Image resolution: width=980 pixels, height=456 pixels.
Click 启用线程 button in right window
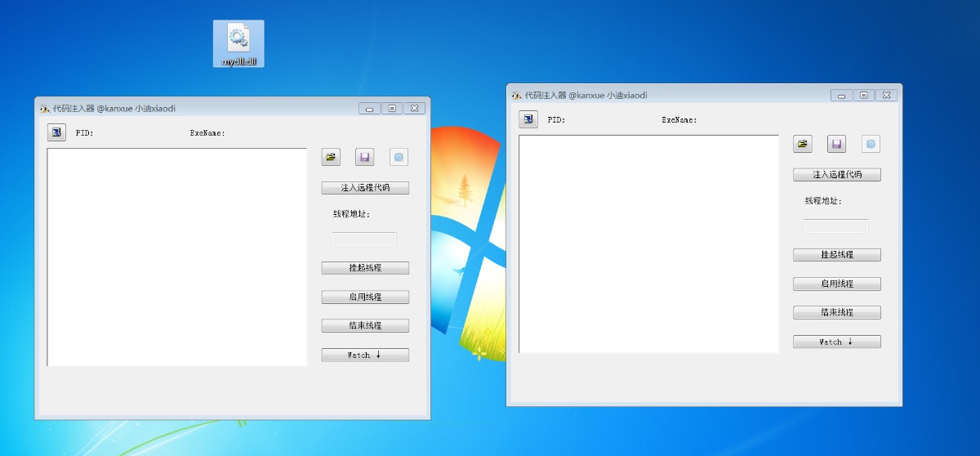[x=837, y=284]
